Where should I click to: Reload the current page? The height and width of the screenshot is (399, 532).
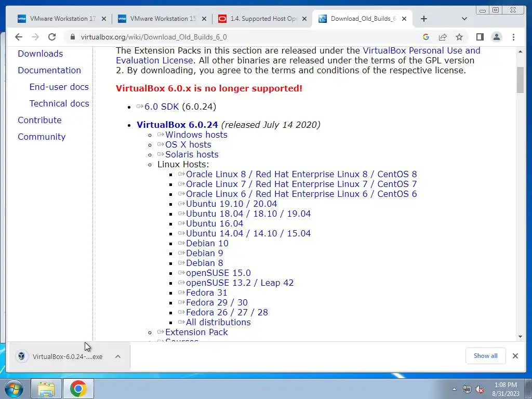click(x=52, y=37)
